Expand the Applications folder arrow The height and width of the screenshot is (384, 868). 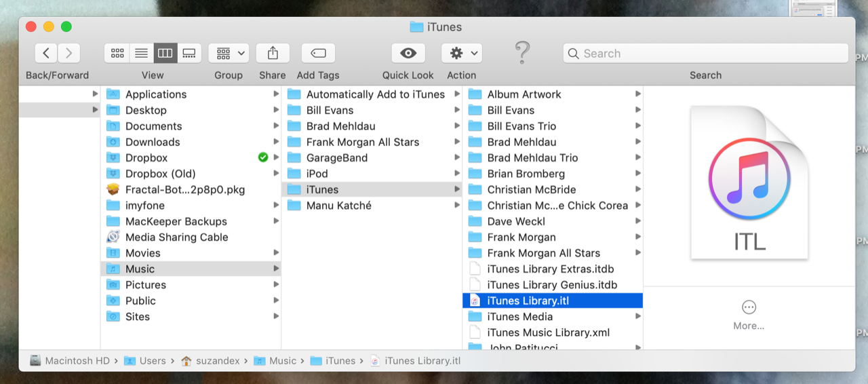276,94
